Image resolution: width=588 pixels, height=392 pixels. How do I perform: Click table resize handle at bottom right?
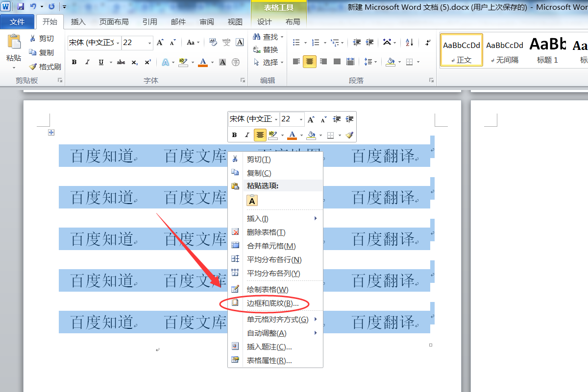(431, 345)
